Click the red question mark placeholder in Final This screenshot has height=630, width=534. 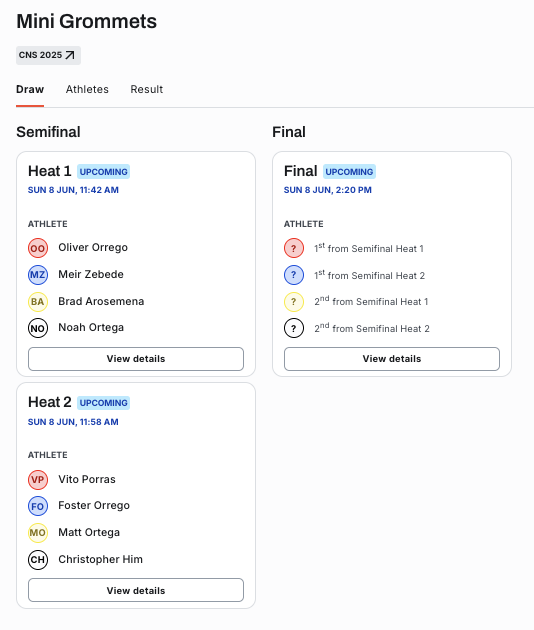click(x=294, y=248)
